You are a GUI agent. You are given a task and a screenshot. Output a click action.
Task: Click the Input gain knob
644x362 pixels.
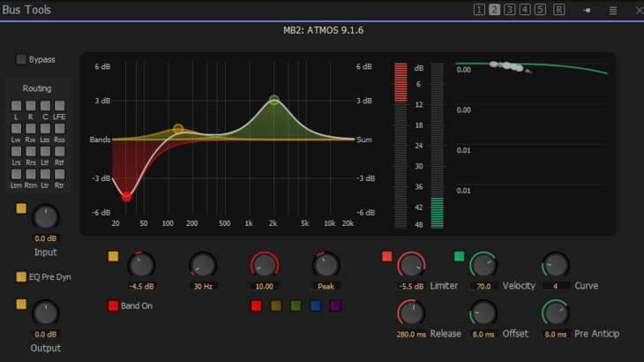[x=45, y=217]
